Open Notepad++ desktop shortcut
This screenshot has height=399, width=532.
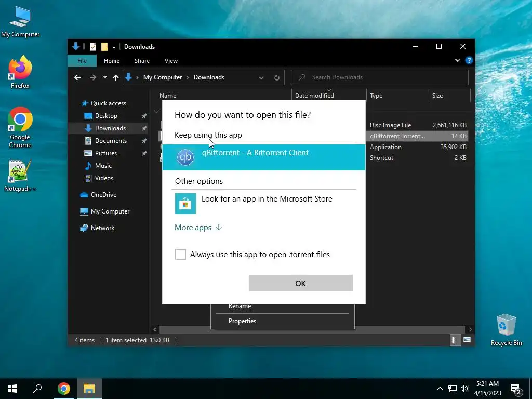(x=20, y=176)
